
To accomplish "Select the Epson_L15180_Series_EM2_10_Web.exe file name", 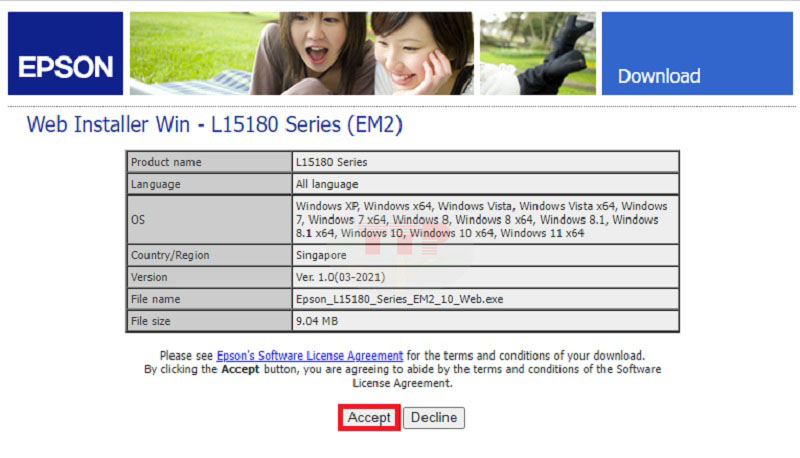I will pos(400,299).
